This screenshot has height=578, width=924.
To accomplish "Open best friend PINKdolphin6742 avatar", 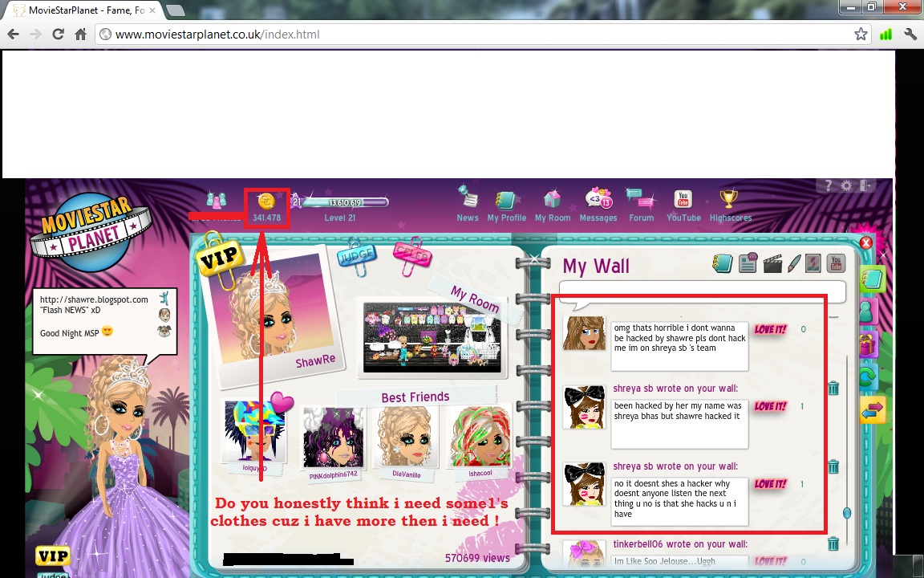I will (333, 437).
